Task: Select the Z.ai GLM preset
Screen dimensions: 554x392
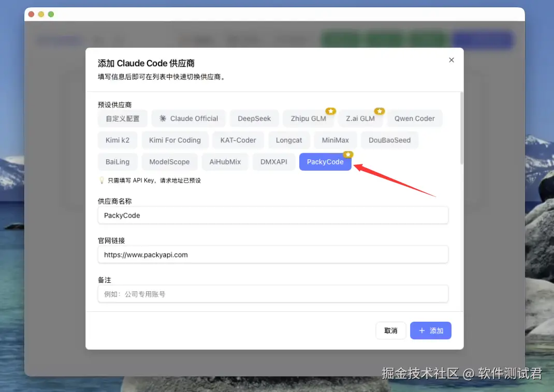Action: 360,118
